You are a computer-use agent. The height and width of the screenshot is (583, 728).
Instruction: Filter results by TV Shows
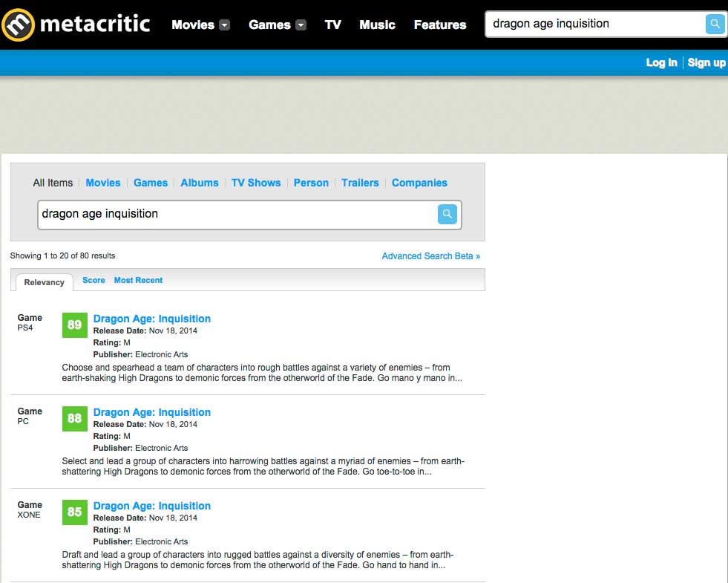pyautogui.click(x=256, y=183)
